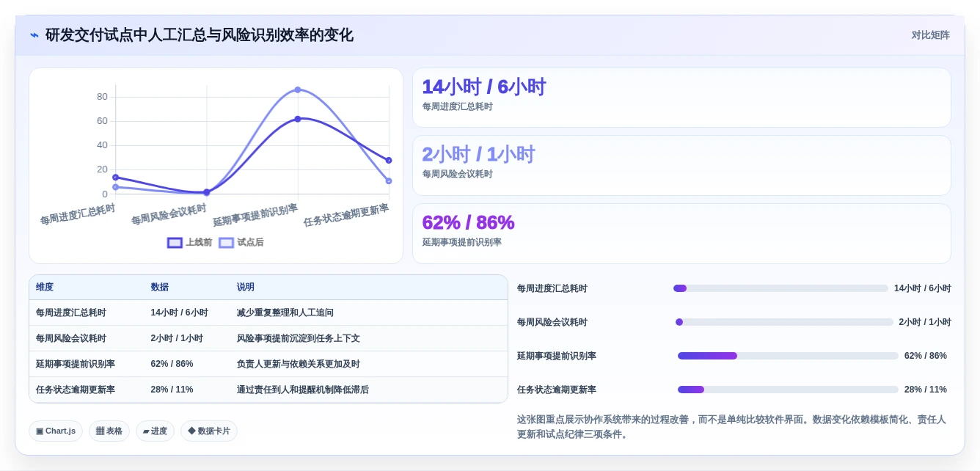Click description 减少重复整理和人工追问
980x471 pixels.
click(285, 313)
